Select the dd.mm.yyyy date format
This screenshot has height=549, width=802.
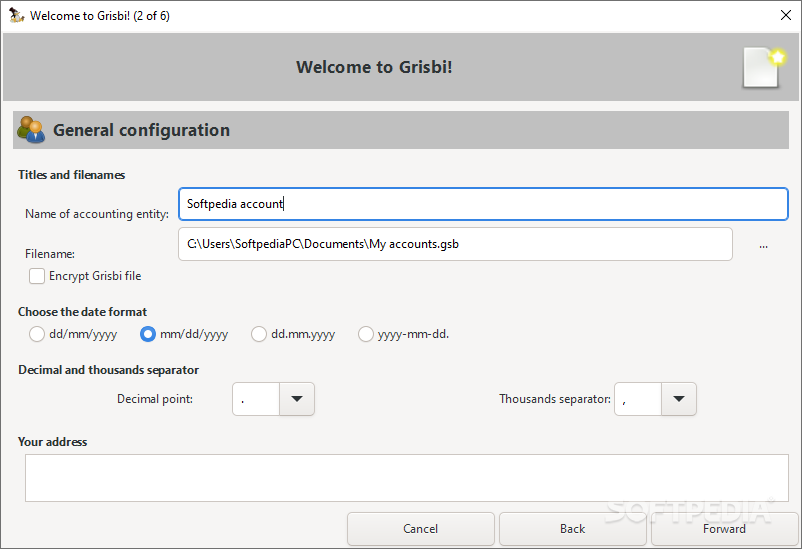click(259, 334)
